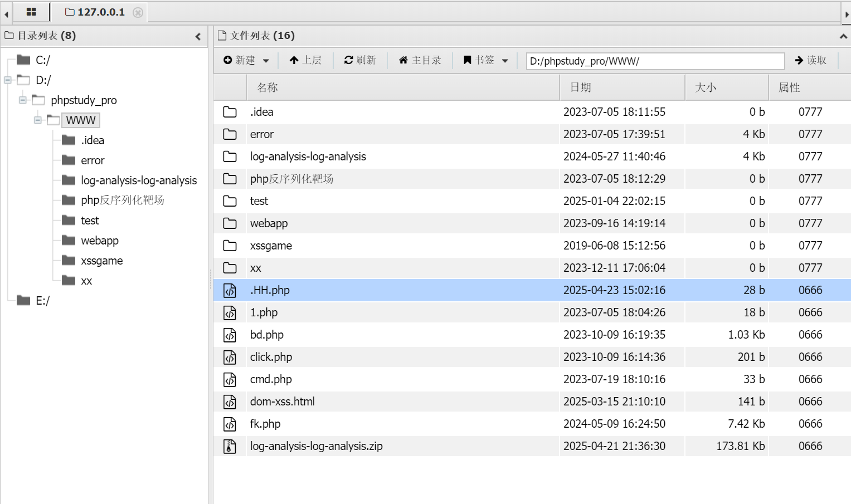The width and height of the screenshot is (851, 504).
Task: Close the 127.0.0.1 tab
Action: tap(138, 12)
